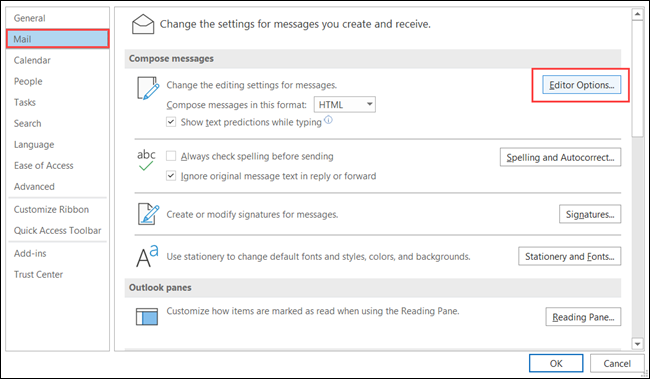Click the Outlook panes section header

pos(373,287)
